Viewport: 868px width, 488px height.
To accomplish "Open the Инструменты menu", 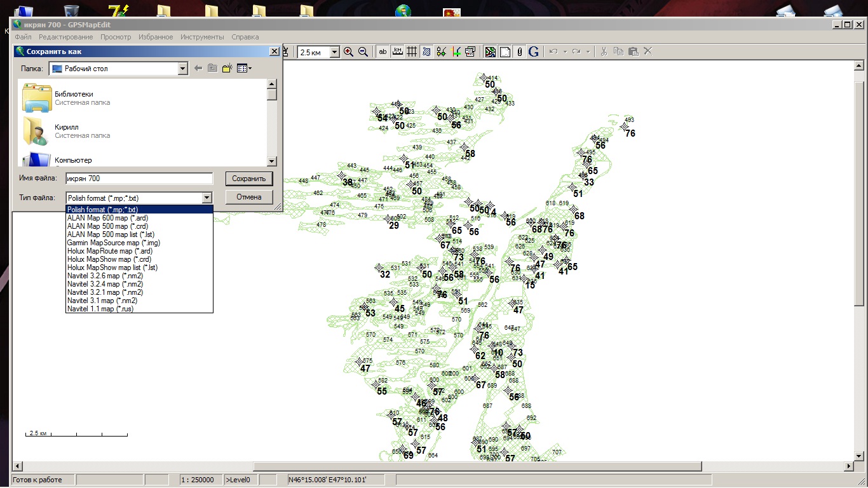I will point(202,37).
